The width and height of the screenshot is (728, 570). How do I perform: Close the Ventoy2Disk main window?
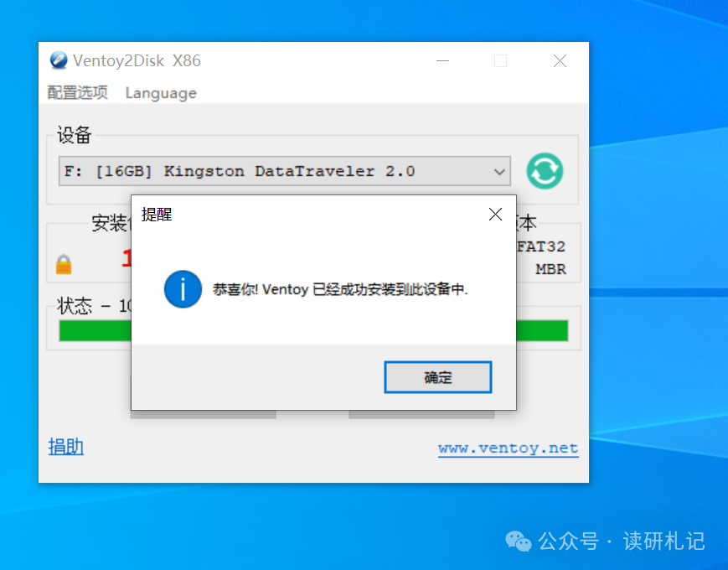tap(560, 60)
